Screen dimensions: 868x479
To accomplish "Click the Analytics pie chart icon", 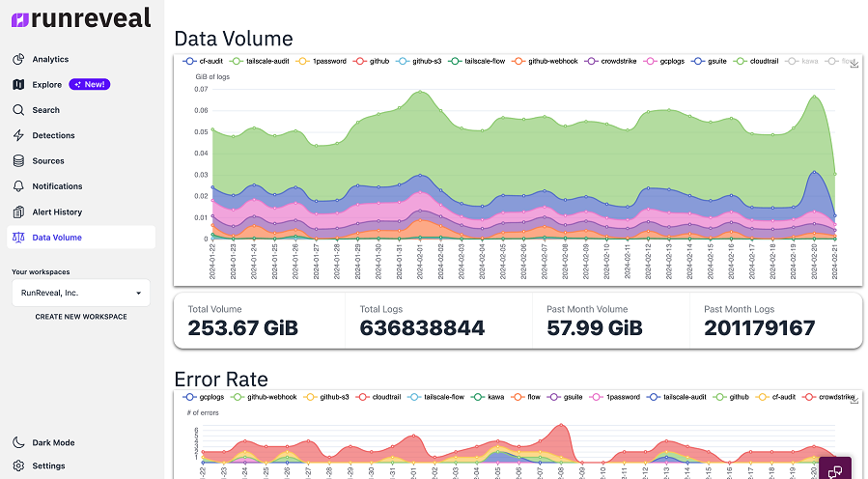I will tap(18, 59).
